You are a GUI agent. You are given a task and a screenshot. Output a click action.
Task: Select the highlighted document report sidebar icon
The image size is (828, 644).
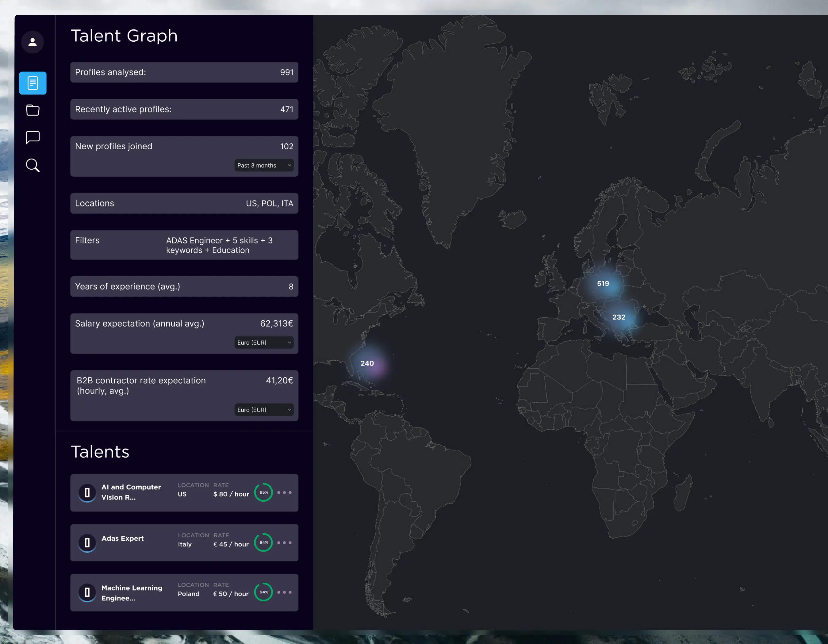(33, 83)
